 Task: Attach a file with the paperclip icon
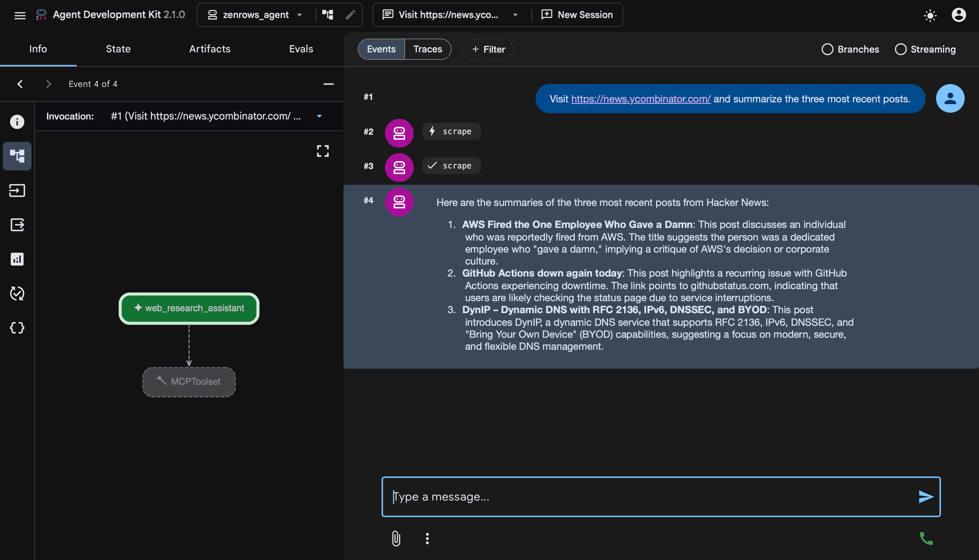click(396, 538)
